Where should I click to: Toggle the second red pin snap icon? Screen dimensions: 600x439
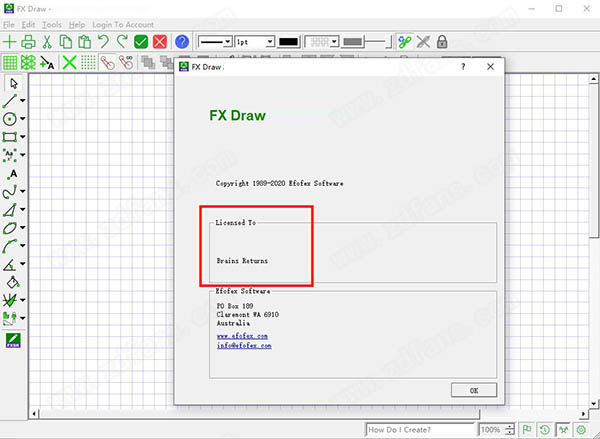click(x=126, y=62)
